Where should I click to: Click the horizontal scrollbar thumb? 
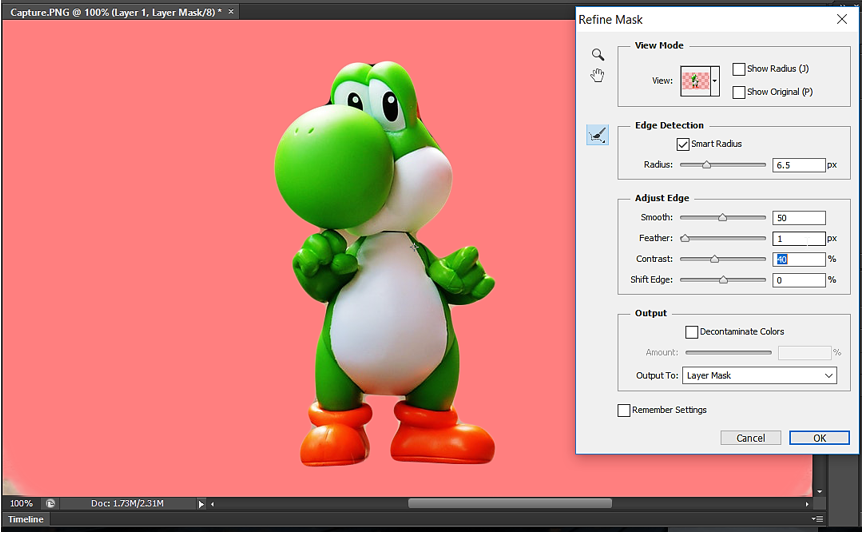510,503
